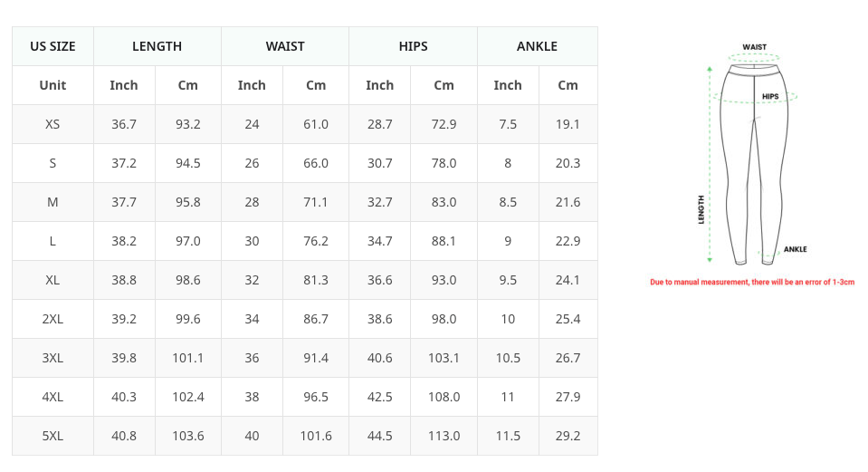Select the 29.2 cm ankle value
This screenshot has width=868, height=472.
(568, 436)
